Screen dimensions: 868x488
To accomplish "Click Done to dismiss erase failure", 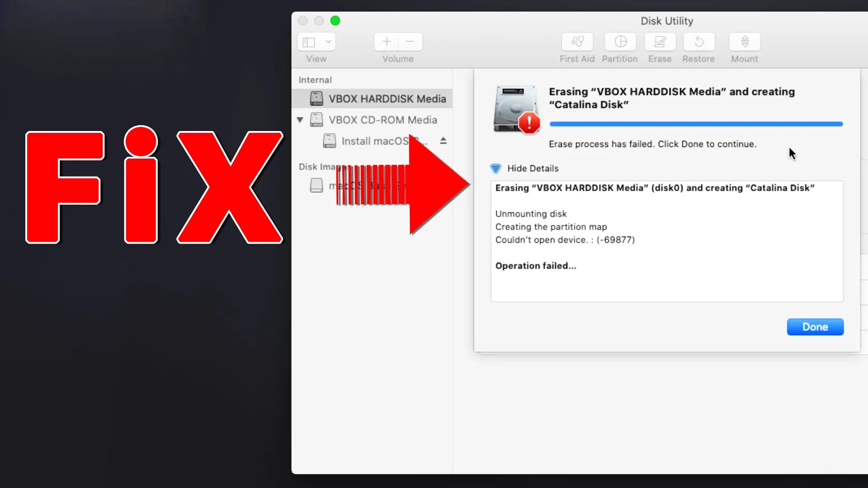I will (814, 327).
